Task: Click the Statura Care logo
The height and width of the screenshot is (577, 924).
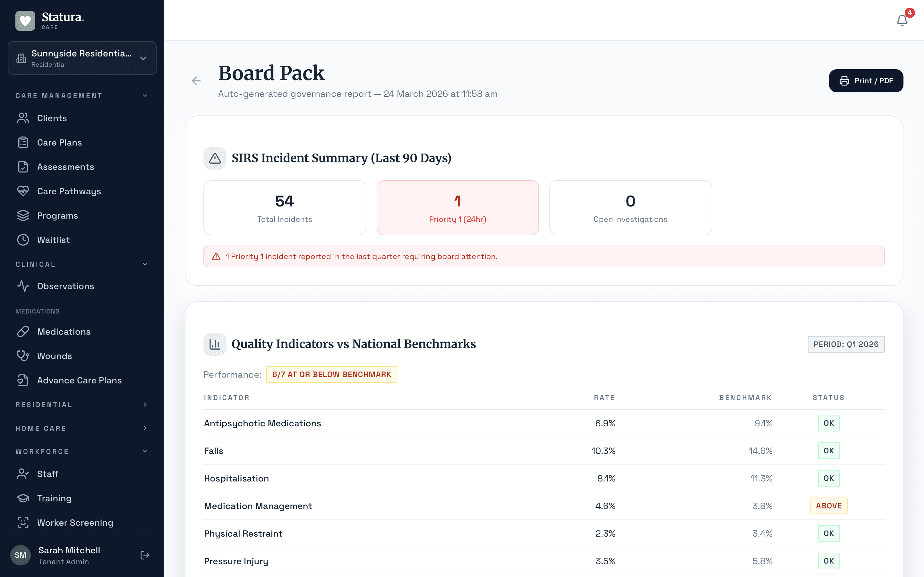Action: pyautogui.click(x=50, y=20)
